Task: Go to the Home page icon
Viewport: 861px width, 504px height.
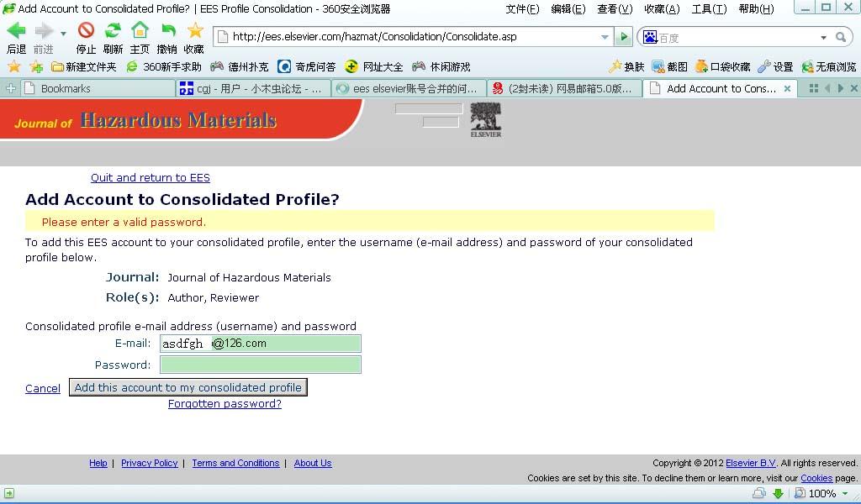Action: click(140, 30)
